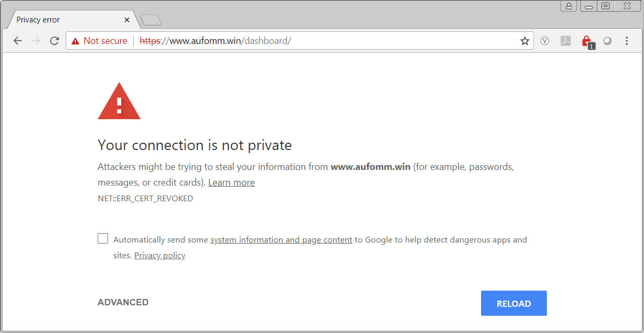Select the Privacy error tab
The width and height of the screenshot is (644, 333).
(63, 20)
